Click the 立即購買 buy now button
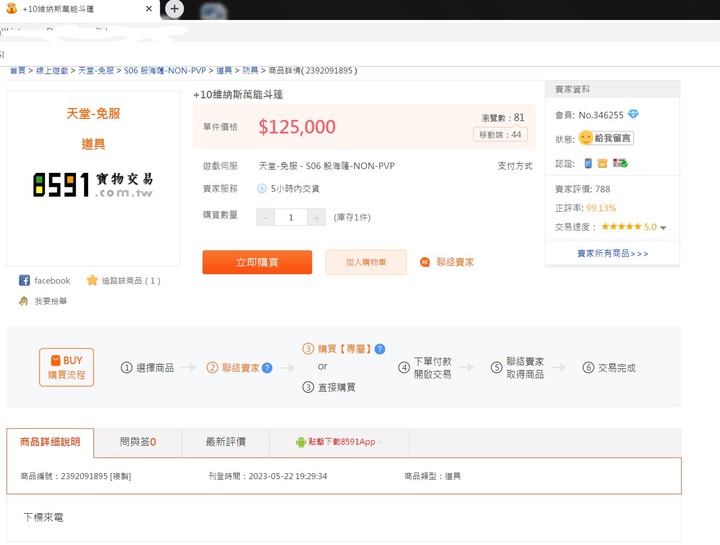This screenshot has height=545, width=720. [x=257, y=262]
